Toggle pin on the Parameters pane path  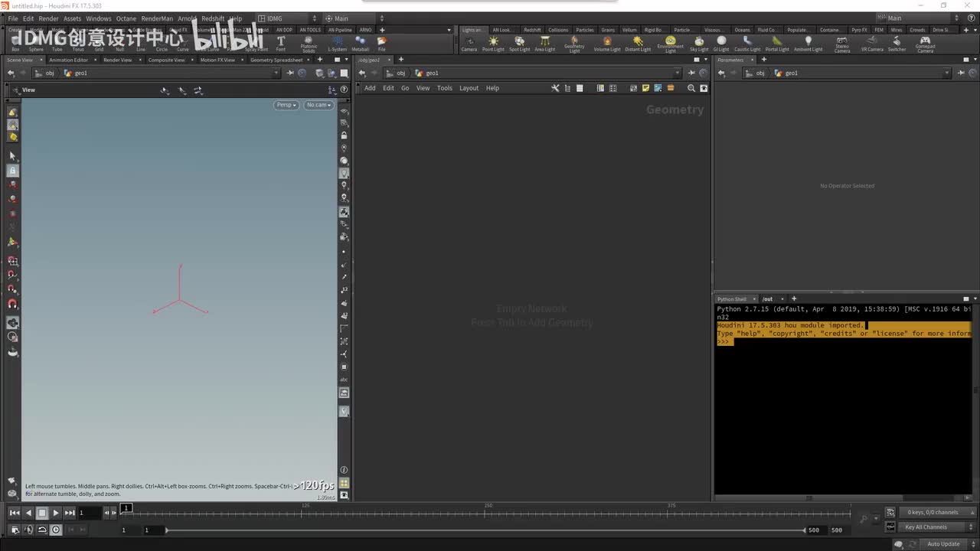click(960, 73)
